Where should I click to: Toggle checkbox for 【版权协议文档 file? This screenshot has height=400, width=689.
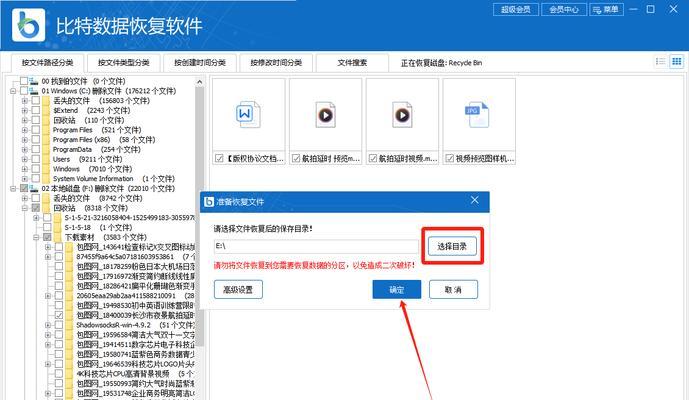click(x=219, y=158)
